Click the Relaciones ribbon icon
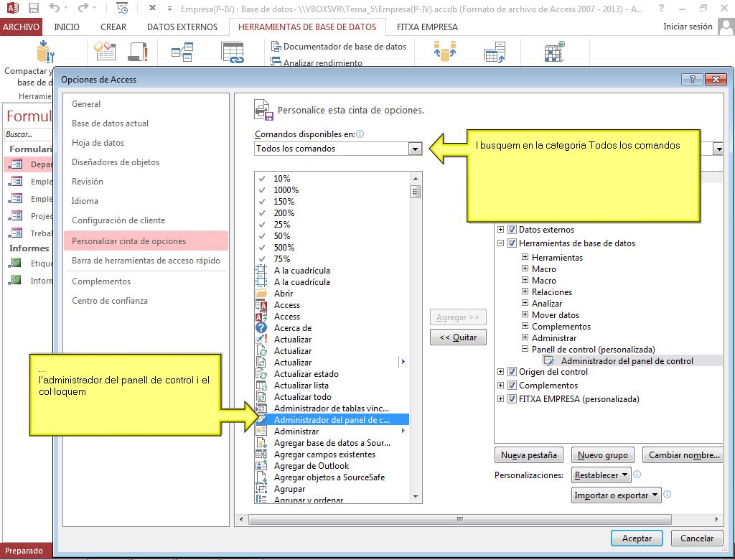The height and width of the screenshot is (560, 735). [x=182, y=52]
